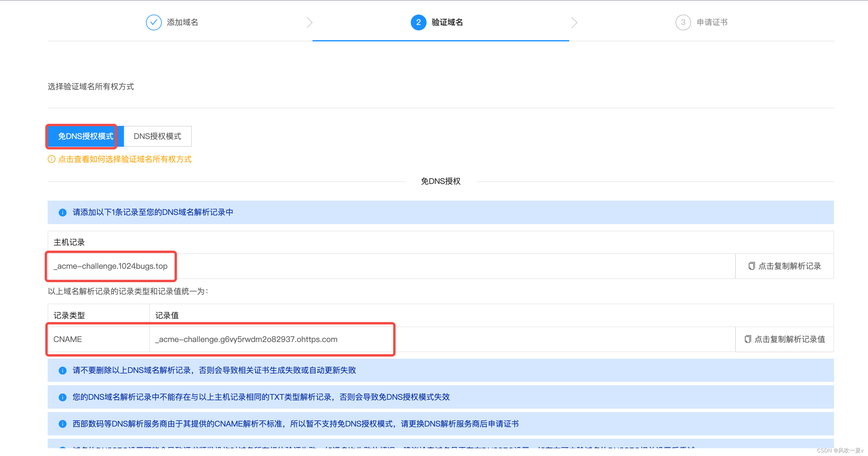868x456 pixels.
Task: Click the notice about 相同的TXT类型解析记录
Action: pos(261,397)
